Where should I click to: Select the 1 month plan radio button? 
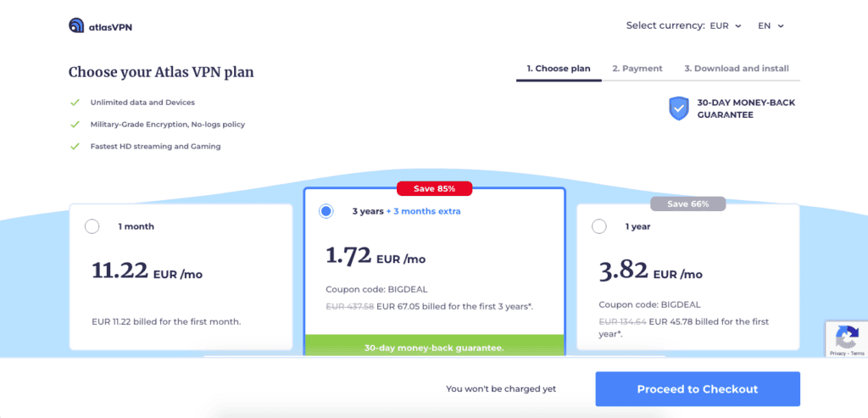(92, 226)
